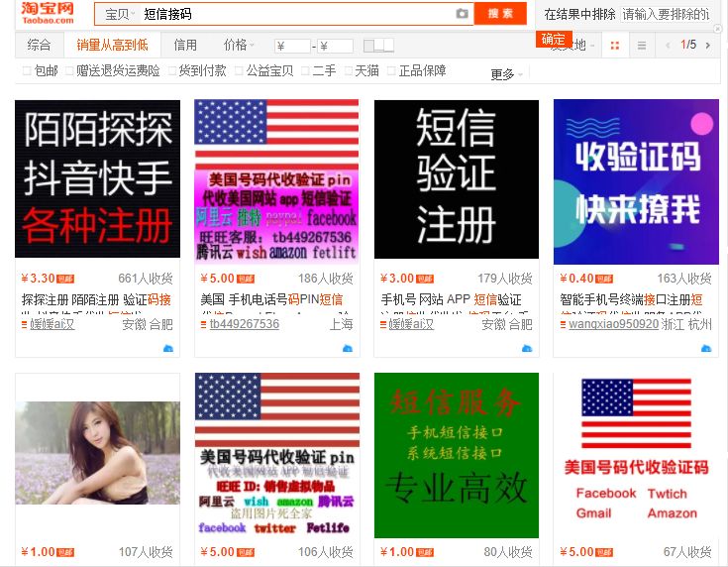Click the 1/5 page indicator

coord(688,45)
